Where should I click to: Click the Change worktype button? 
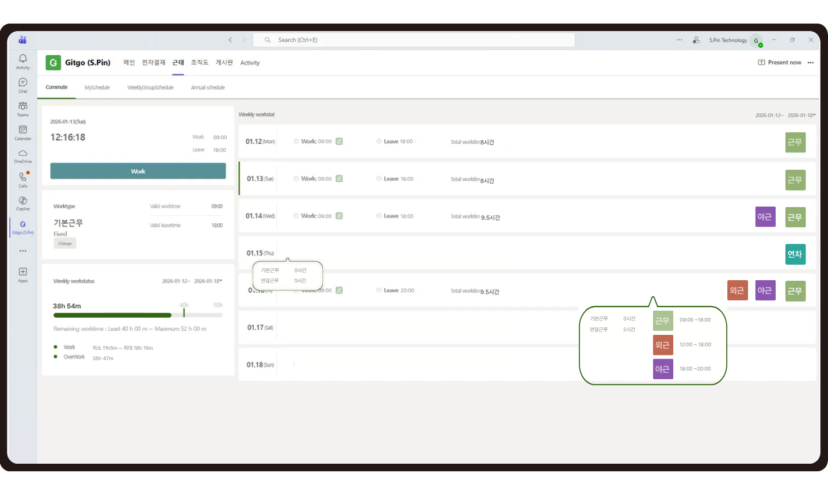pos(65,243)
